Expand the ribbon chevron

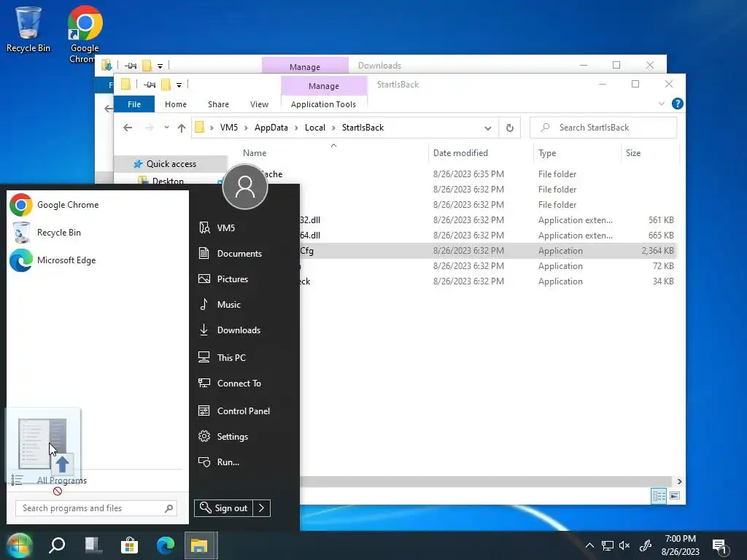pos(661,104)
